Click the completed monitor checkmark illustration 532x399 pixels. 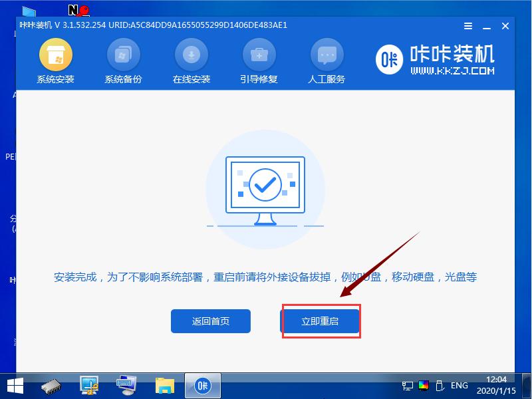click(x=265, y=190)
